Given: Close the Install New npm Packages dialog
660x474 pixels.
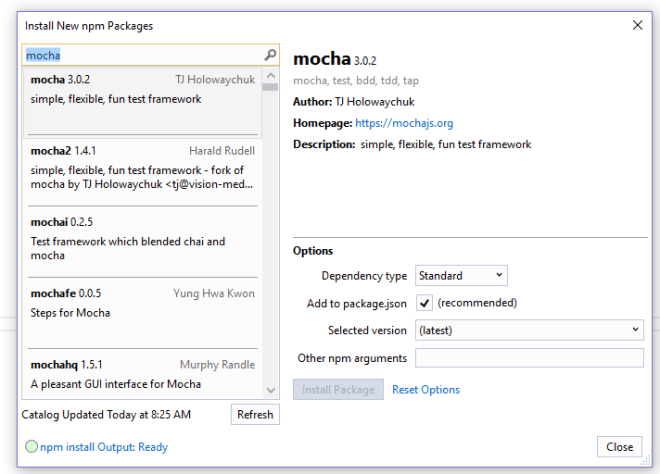Looking at the screenshot, I should (x=638, y=25).
